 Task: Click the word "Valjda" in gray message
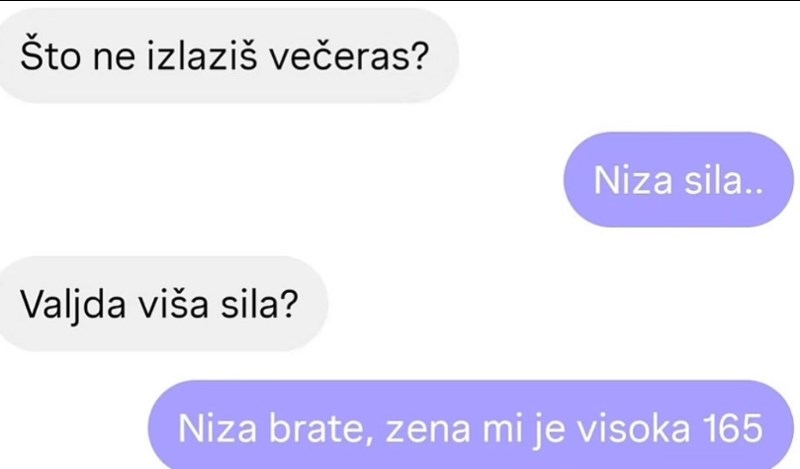(x=73, y=306)
